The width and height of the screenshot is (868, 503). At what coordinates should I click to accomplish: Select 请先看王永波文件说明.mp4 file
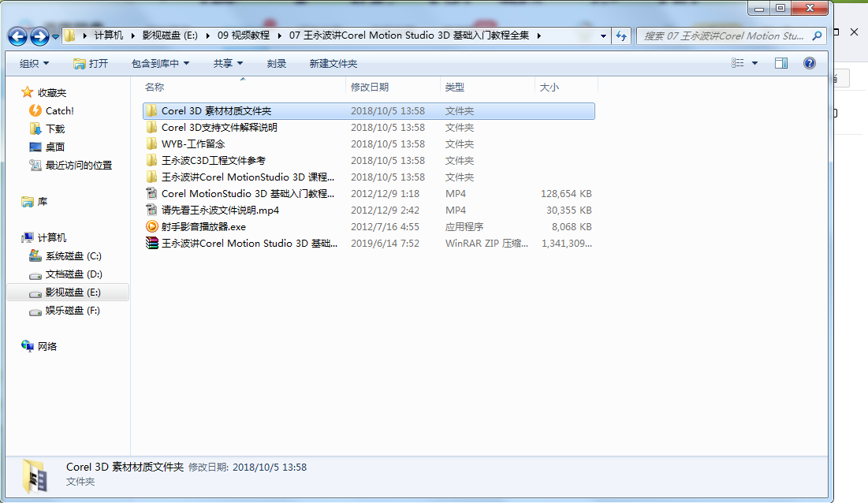coord(369,211)
